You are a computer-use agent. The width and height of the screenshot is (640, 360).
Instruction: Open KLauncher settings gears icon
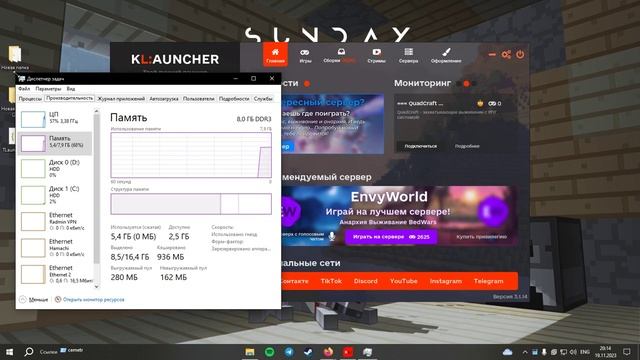point(506,54)
